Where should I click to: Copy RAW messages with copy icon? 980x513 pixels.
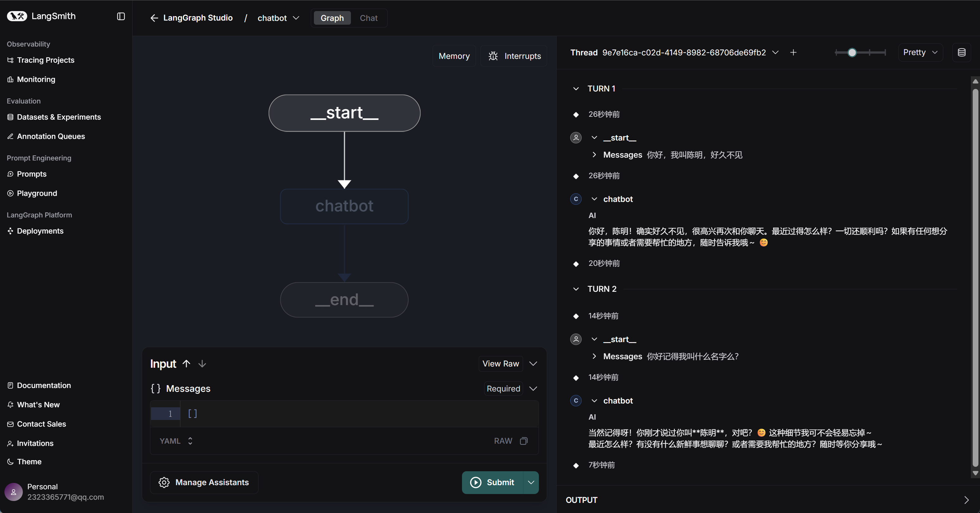(524, 441)
